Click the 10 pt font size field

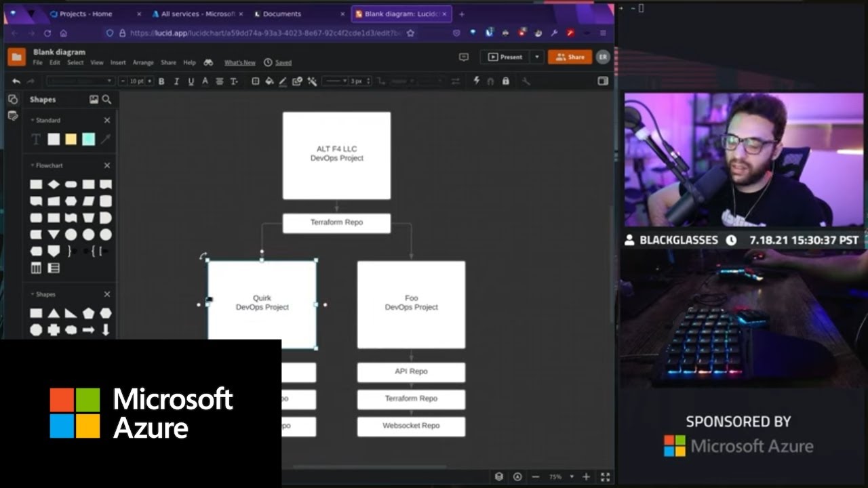coord(136,81)
